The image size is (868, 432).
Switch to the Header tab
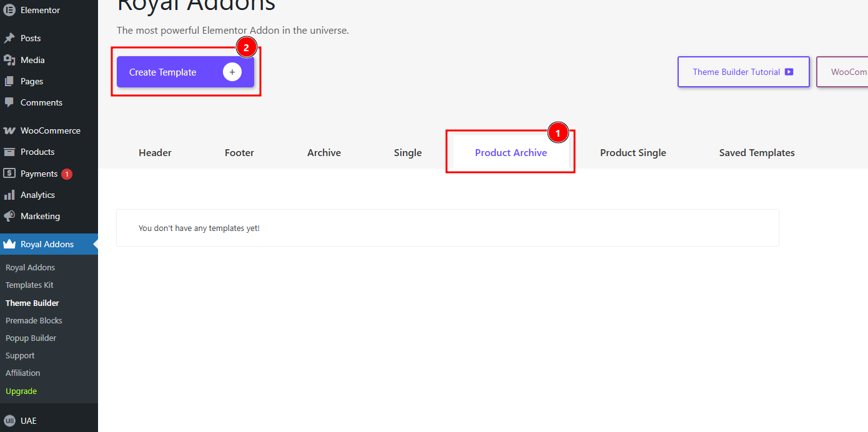155,152
